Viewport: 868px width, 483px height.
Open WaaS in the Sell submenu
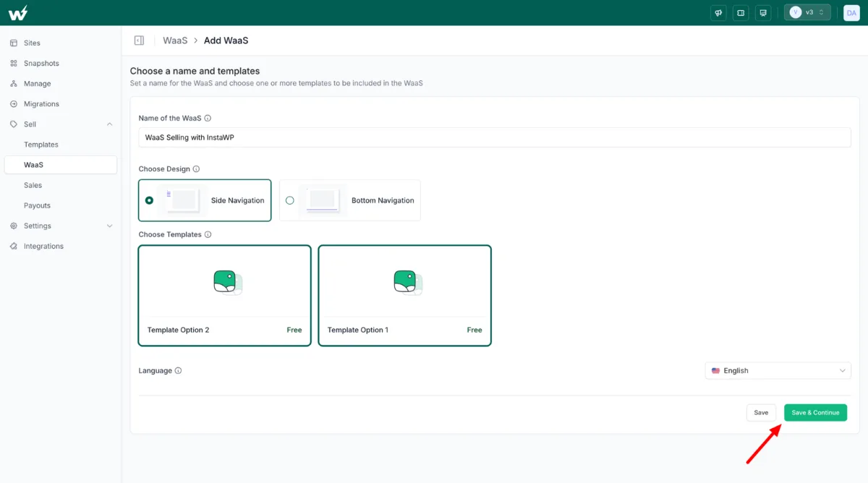point(60,165)
